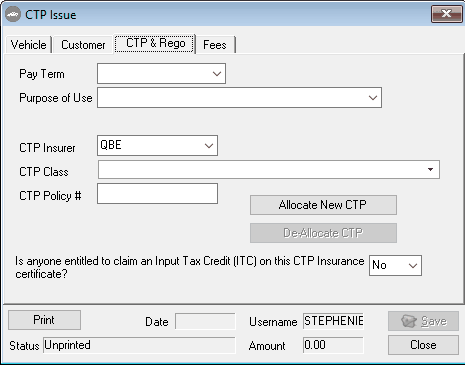Click the Amount field showing 0.00
Screen dimensions: 465x366
(333, 345)
